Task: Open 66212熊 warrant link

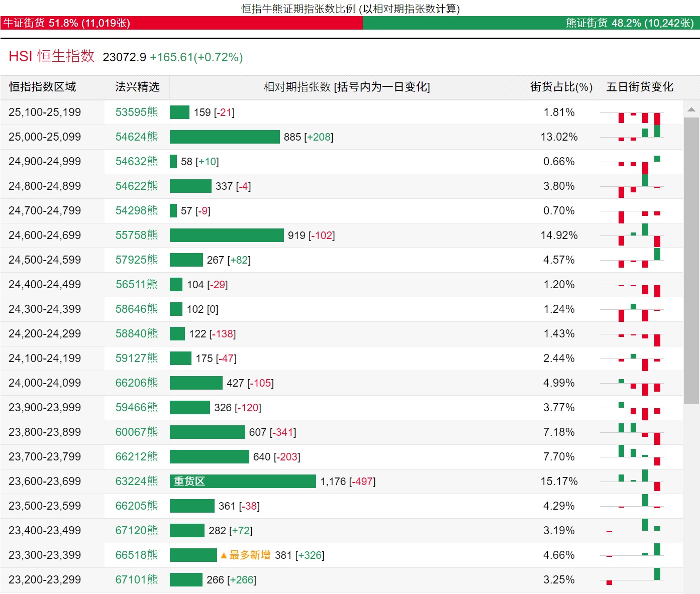Action: (x=137, y=456)
